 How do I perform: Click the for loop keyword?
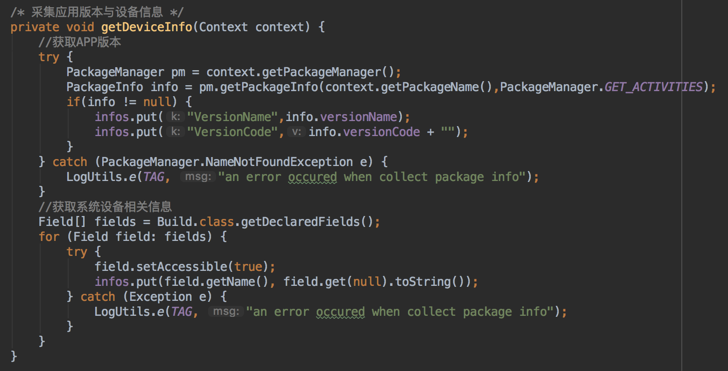tap(49, 236)
